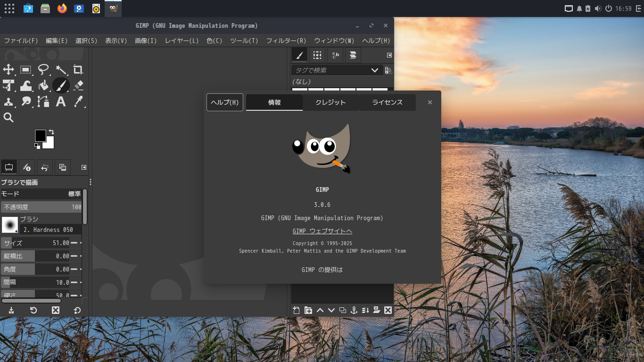Select the Eraser tool

[x=78, y=85]
